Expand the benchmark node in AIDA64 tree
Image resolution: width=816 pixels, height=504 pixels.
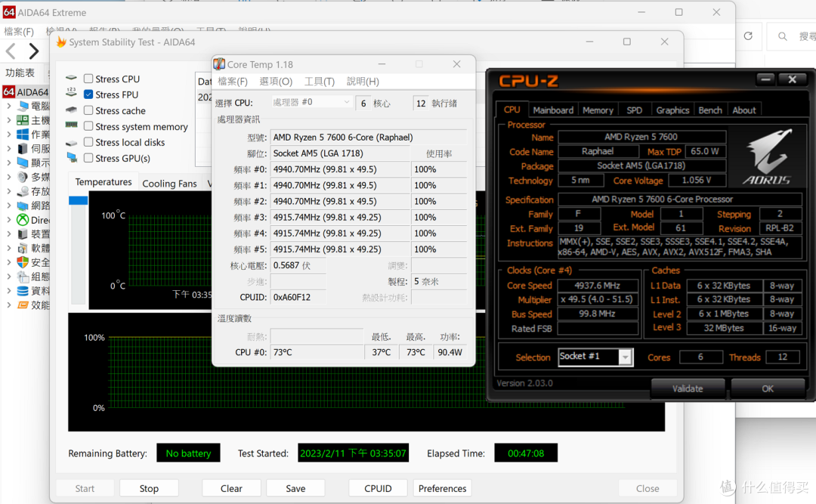point(9,305)
